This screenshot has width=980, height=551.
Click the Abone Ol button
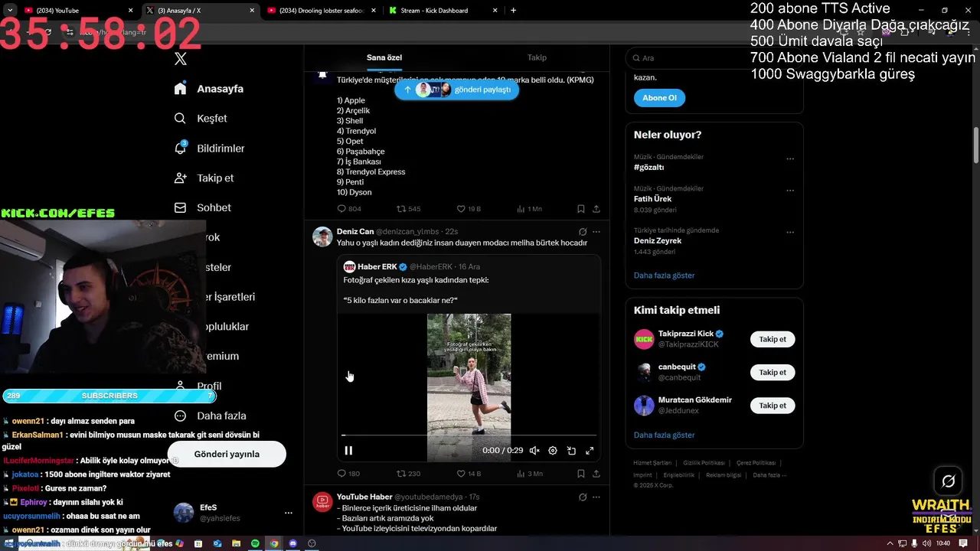659,98
